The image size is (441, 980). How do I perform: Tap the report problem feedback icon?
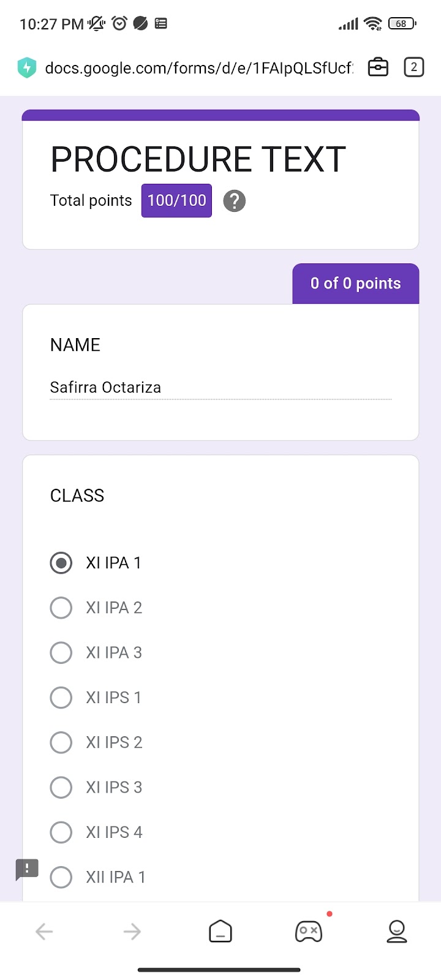point(27,869)
